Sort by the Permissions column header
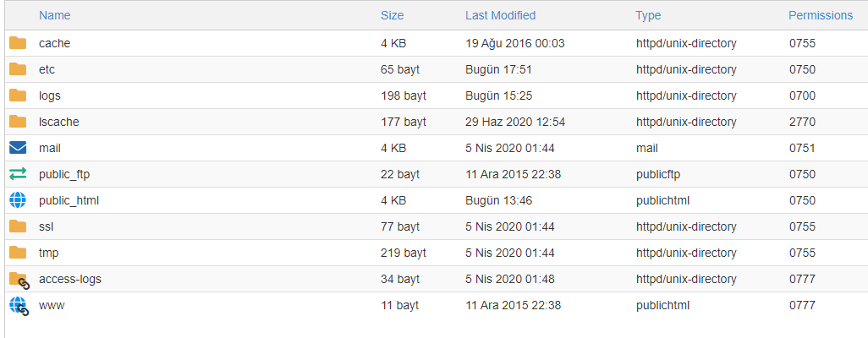 tap(821, 15)
